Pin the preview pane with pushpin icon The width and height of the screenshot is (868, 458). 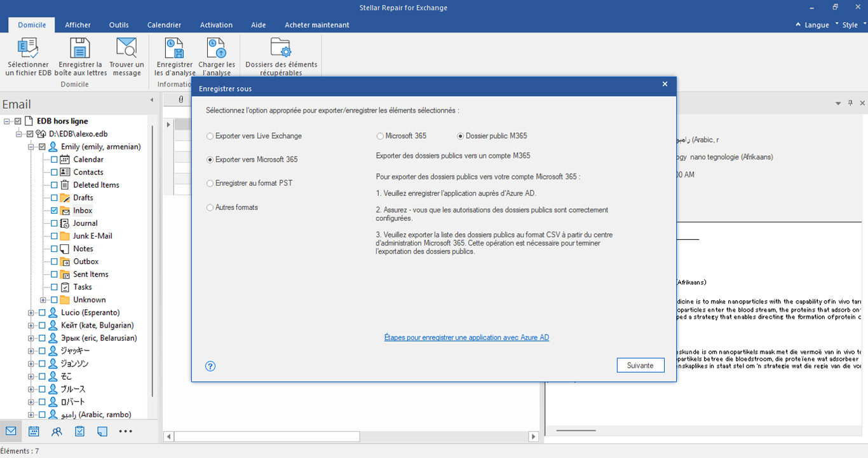pyautogui.click(x=850, y=103)
